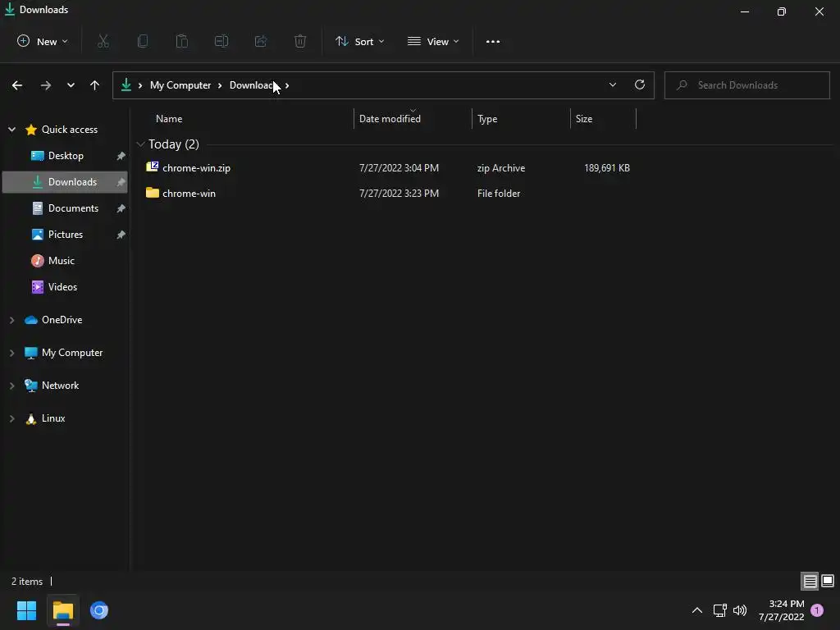Select Downloads in the sidebar
The image size is (840, 630).
click(66, 181)
